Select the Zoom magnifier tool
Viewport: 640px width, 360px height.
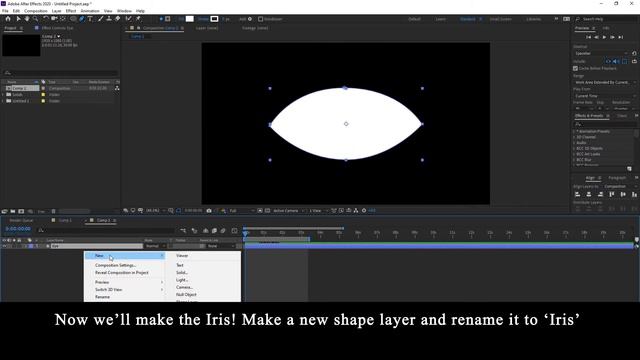click(36, 19)
